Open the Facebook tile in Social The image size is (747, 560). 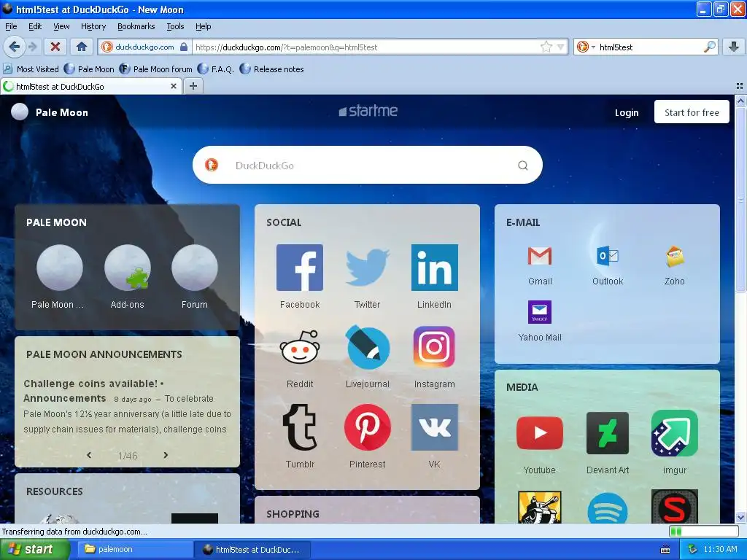pos(300,268)
